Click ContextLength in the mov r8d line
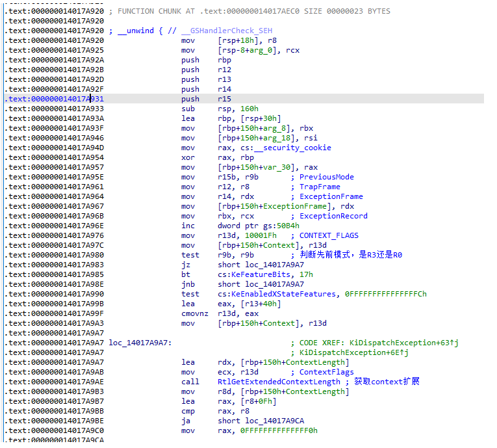 pos(315,391)
